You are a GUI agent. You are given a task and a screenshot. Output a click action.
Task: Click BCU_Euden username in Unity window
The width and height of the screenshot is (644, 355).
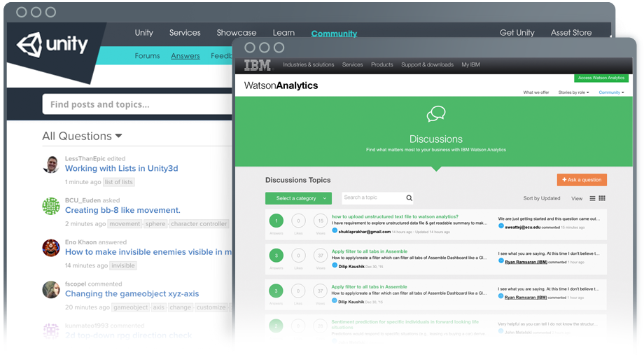[83, 200]
